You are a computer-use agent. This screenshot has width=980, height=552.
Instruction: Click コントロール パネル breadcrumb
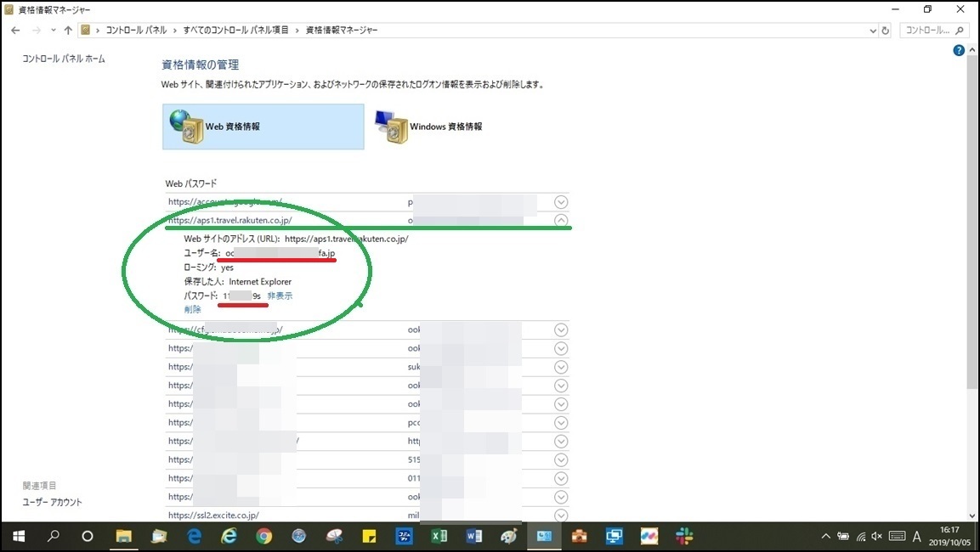[136, 30]
